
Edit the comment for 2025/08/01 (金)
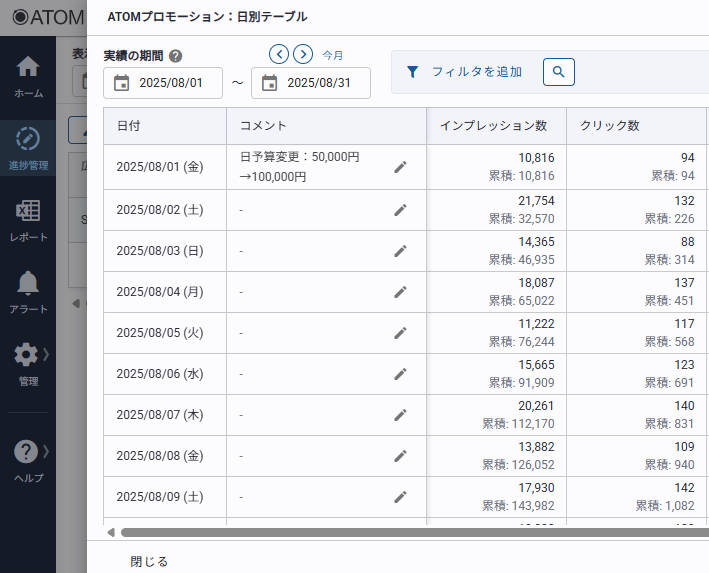tap(401, 167)
